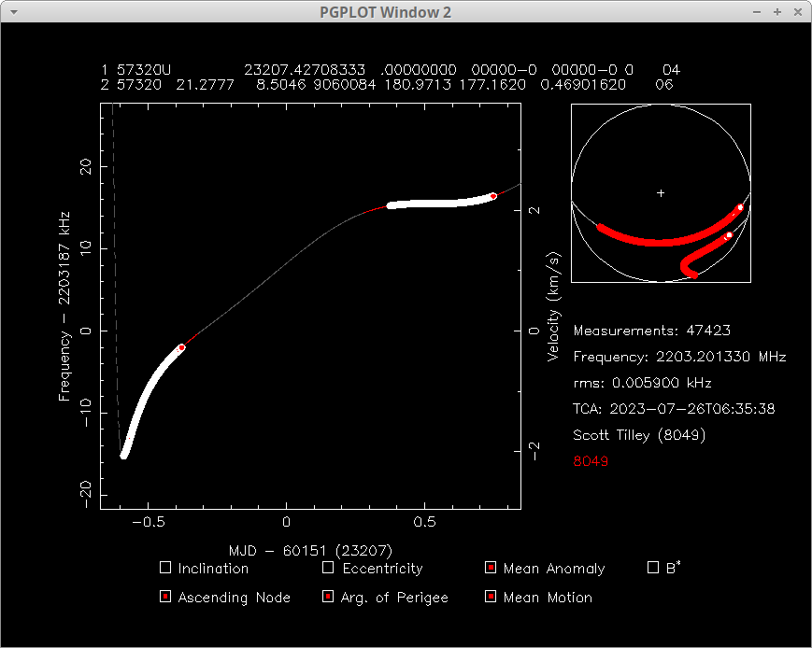Click the Scott Tilley (8049) observer text

[x=641, y=435]
